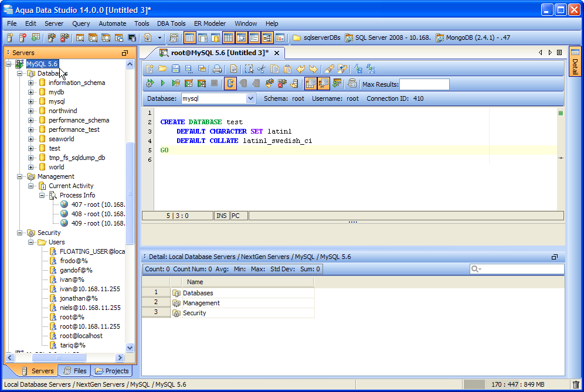Image resolution: width=584 pixels, height=392 pixels.
Task: Click the chart icon in the main toolbar
Action: pos(280,38)
